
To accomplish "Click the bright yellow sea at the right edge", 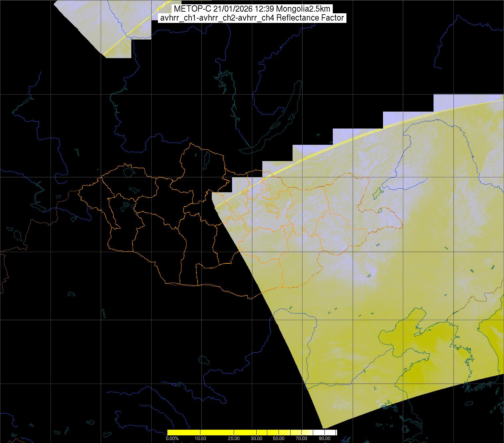I will [495, 335].
